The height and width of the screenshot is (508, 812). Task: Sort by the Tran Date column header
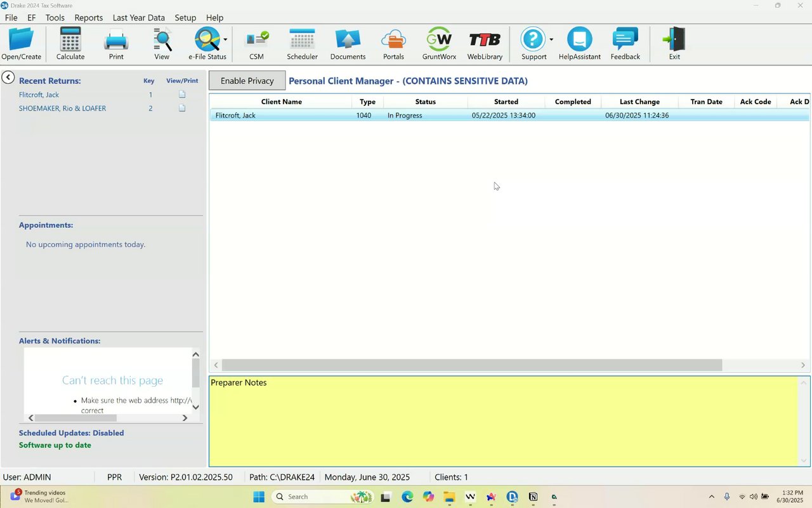pyautogui.click(x=706, y=102)
